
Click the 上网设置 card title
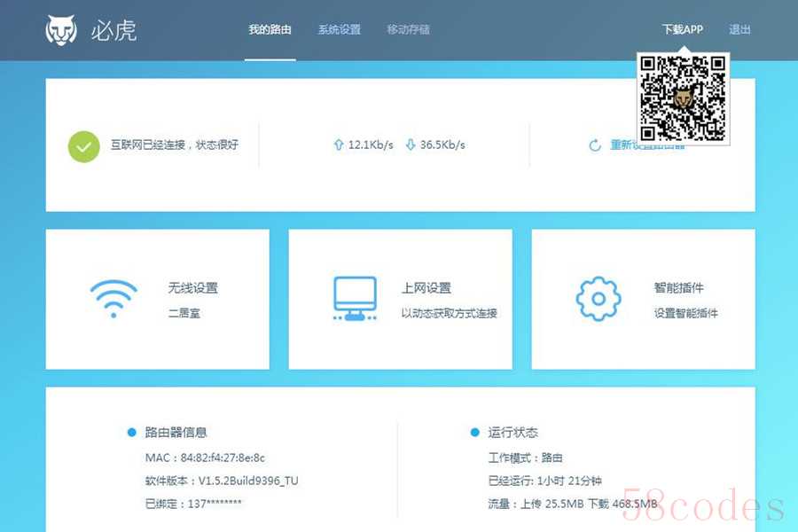pos(426,288)
